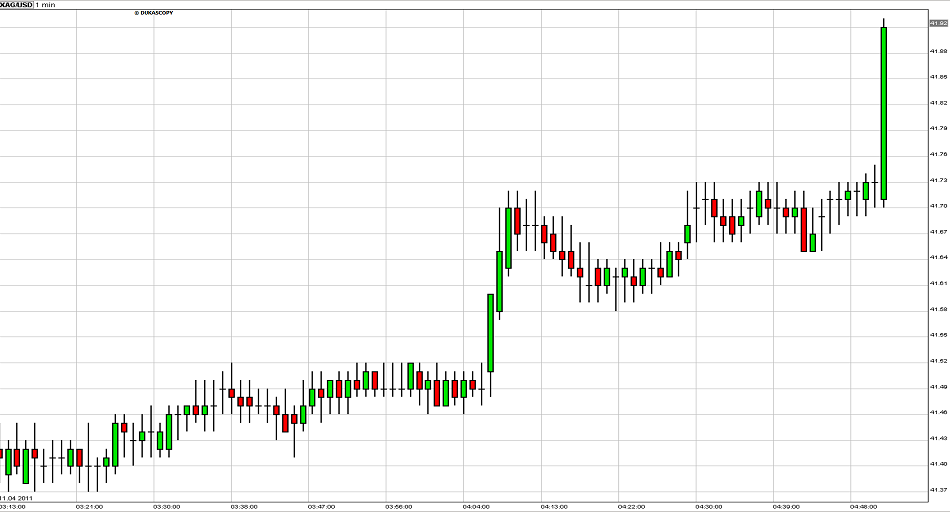This screenshot has width=950, height=512.
Task: Click the 41.52 price axis label
Action: [937, 360]
